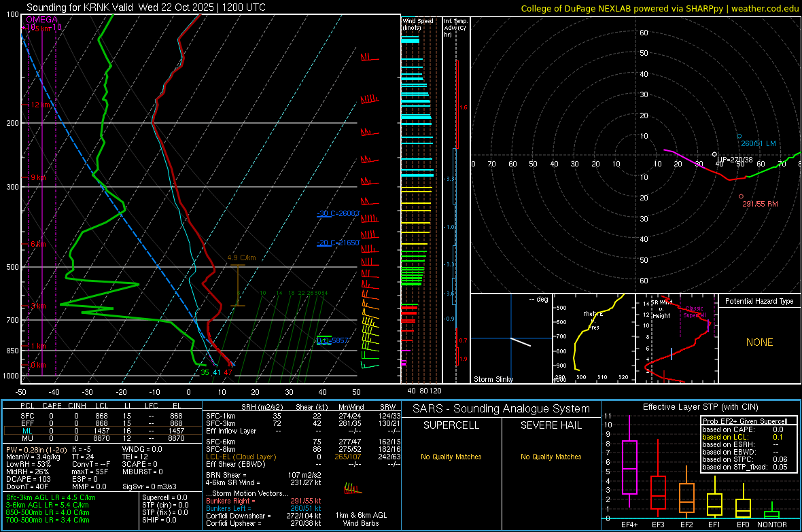Click the 'DownT = 40F' value
This screenshot has width=802, height=532.
pos(27,486)
